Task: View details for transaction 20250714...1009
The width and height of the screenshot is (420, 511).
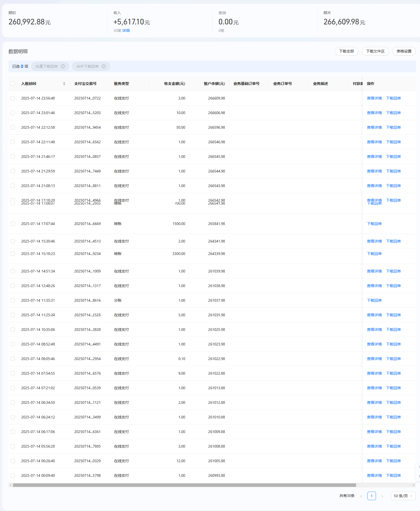Action: tap(374, 271)
